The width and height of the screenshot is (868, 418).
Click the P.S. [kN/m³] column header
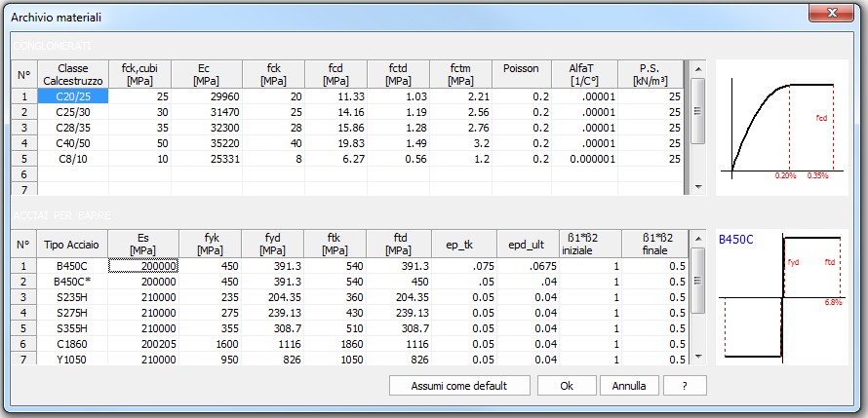tap(651, 75)
